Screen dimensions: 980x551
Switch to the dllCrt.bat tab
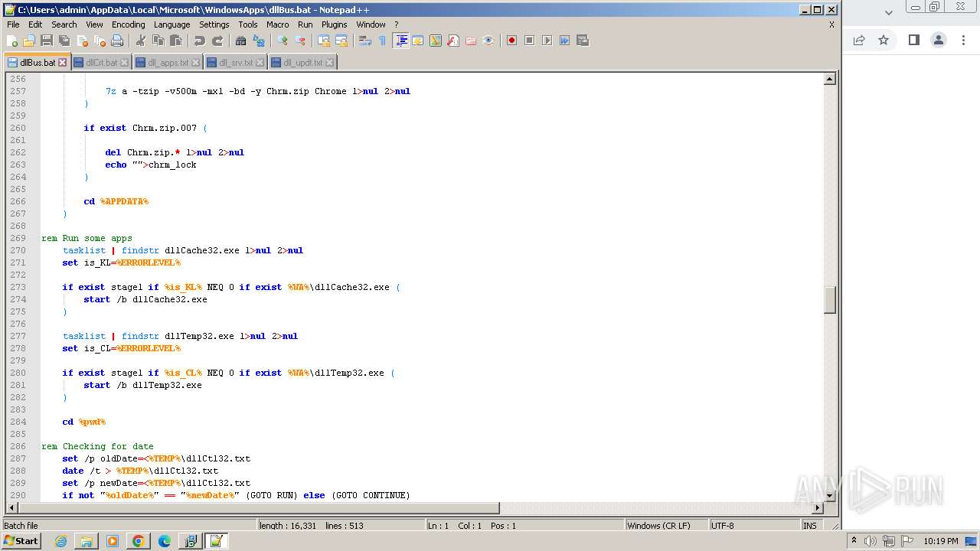[x=102, y=63]
